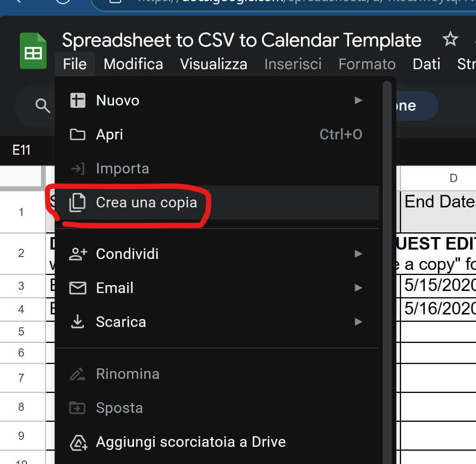Click the cell name box showing E11

(21, 150)
